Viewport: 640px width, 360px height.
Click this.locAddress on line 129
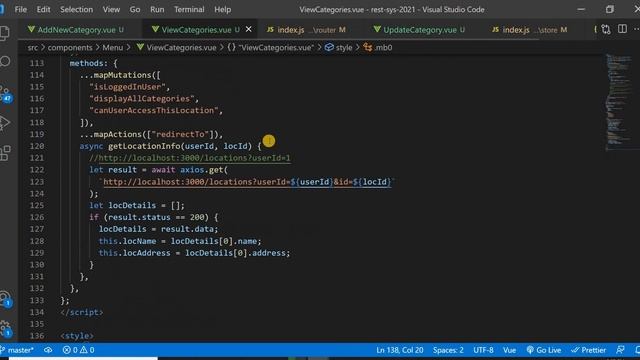click(135, 253)
